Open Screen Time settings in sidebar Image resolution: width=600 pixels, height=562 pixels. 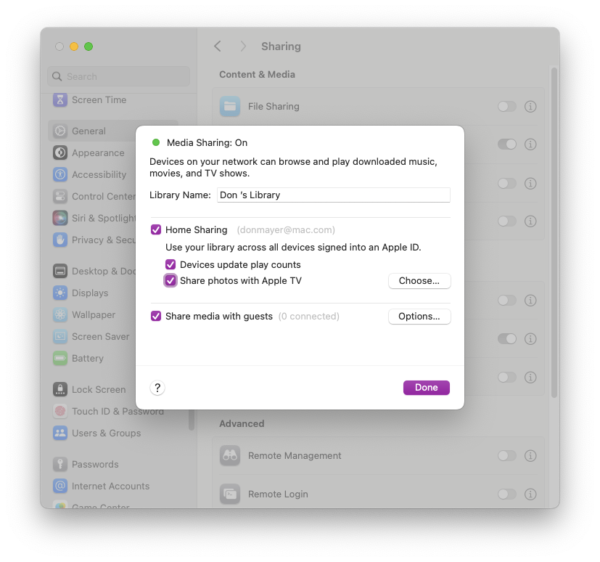pos(90,100)
